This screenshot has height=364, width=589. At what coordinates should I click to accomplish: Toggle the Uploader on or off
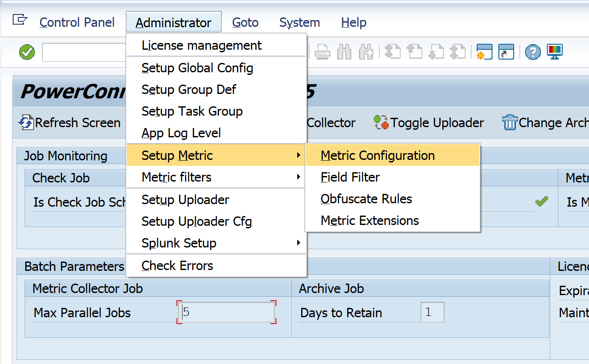coord(429,123)
